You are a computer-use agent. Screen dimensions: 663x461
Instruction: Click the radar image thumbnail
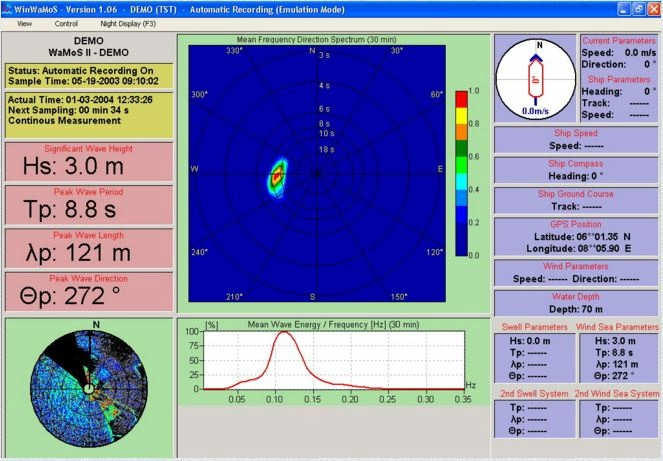tap(87, 384)
